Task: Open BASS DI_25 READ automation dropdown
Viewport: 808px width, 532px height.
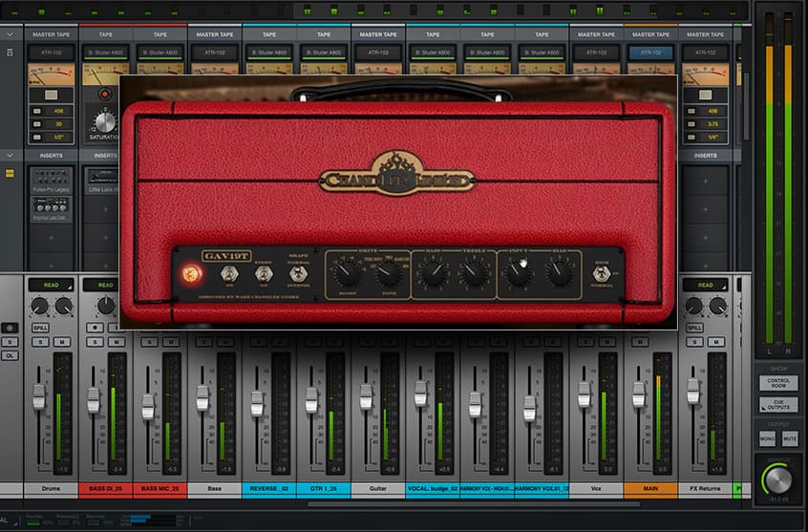Action: [106, 285]
